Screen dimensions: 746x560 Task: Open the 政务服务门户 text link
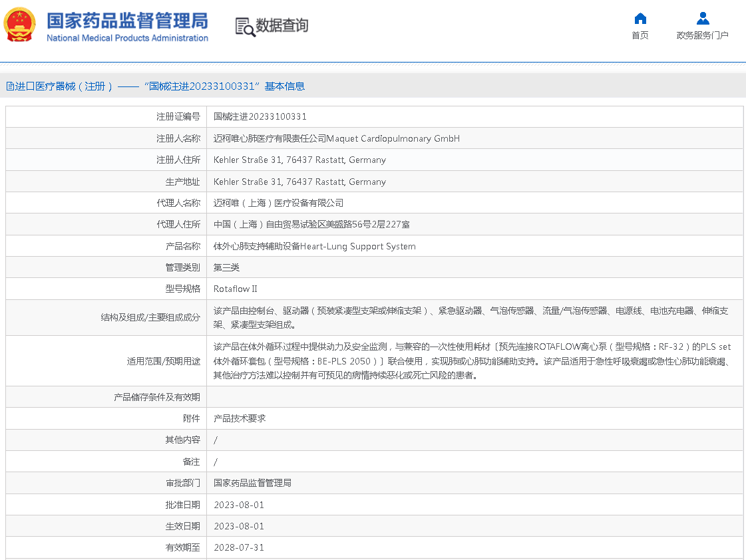point(702,35)
